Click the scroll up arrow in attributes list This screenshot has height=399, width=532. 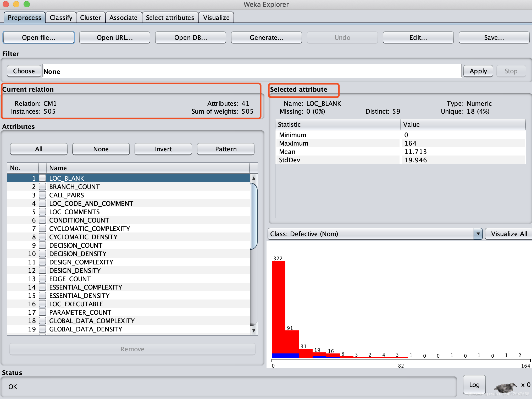[253, 178]
